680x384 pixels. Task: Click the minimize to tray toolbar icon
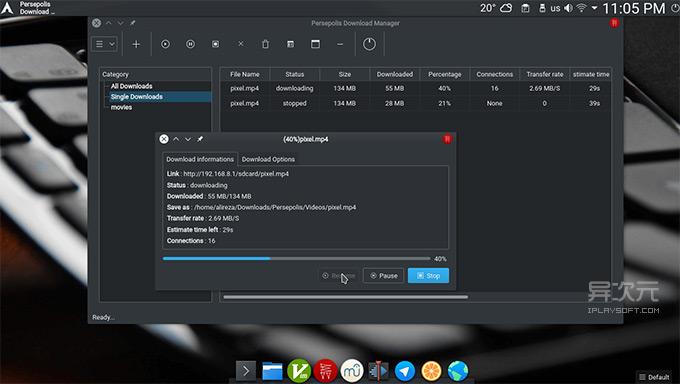tap(340, 44)
